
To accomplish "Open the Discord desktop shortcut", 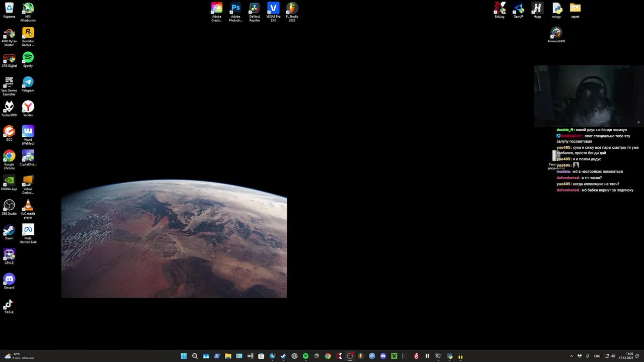I will 9,282.
